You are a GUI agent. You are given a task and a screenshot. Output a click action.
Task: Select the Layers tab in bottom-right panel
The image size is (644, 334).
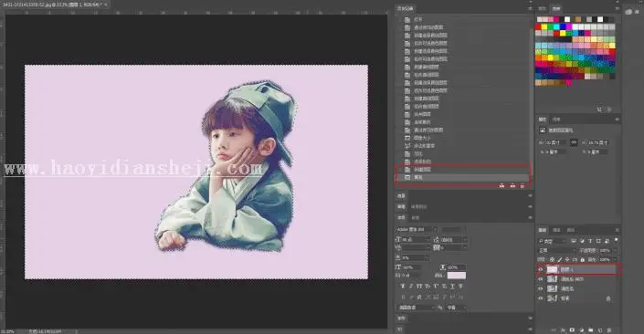543,230
